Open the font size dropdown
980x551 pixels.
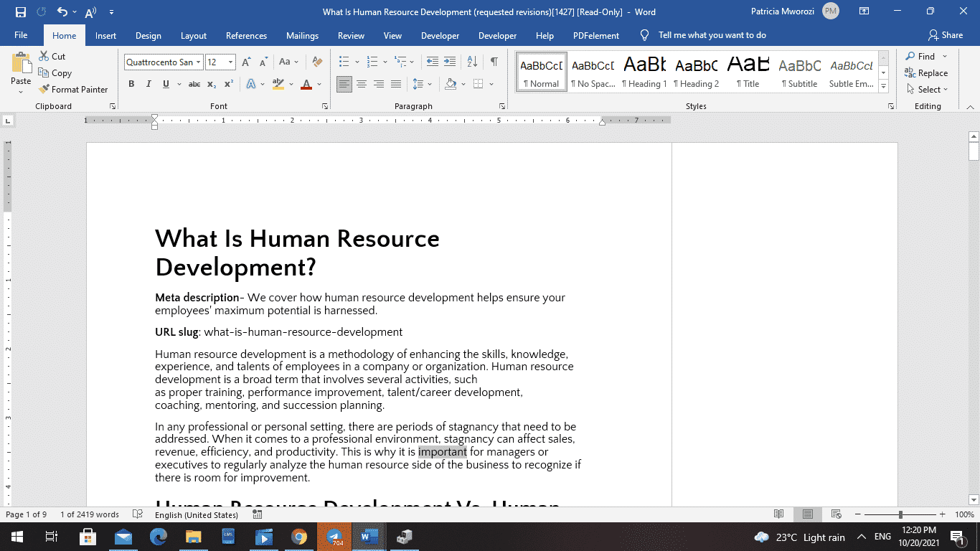coord(230,62)
